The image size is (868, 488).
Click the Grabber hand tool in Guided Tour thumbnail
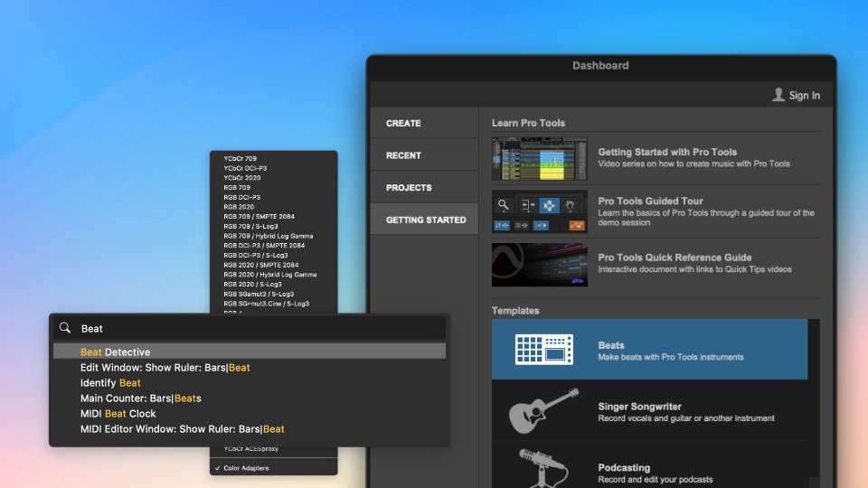point(570,206)
